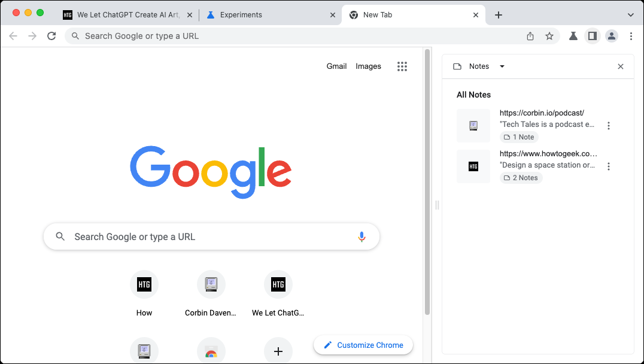Click the share icon in address bar
Image resolution: width=644 pixels, height=364 pixels.
pos(530,36)
